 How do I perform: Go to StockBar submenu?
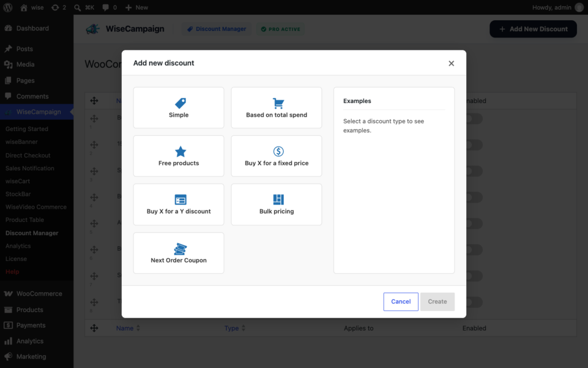[18, 194]
